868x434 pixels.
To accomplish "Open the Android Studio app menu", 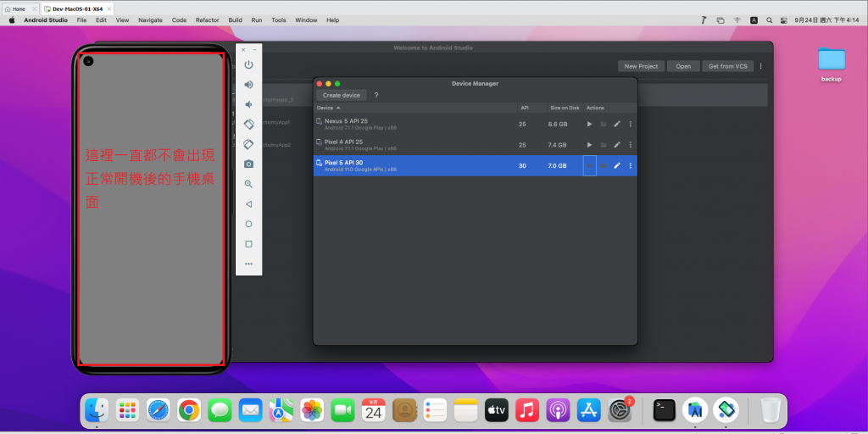I will pyautogui.click(x=46, y=20).
